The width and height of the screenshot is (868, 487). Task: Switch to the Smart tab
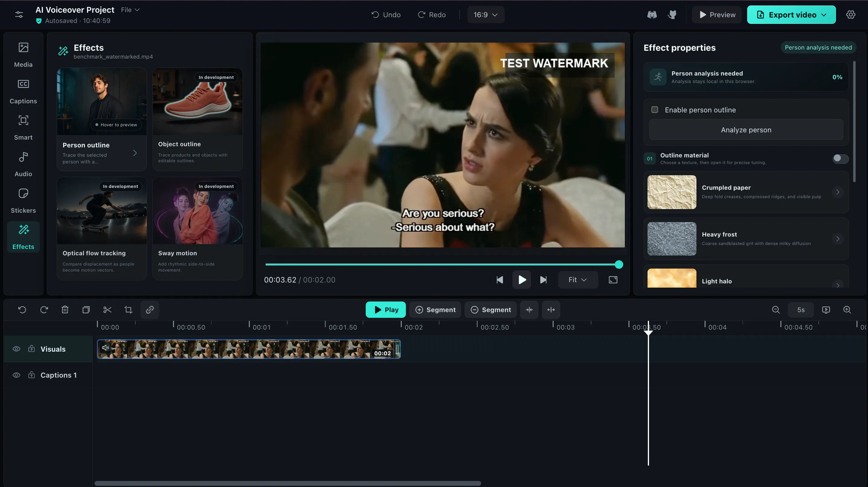tap(23, 128)
